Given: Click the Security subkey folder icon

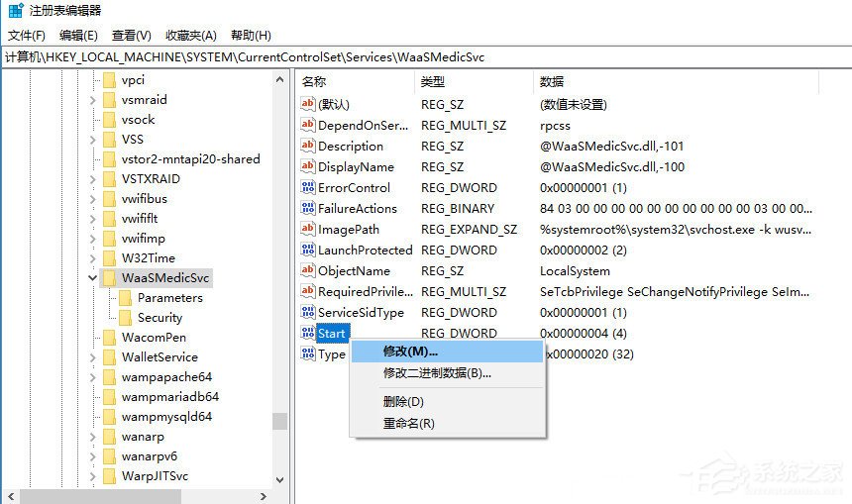Looking at the screenshot, I should (x=125, y=318).
